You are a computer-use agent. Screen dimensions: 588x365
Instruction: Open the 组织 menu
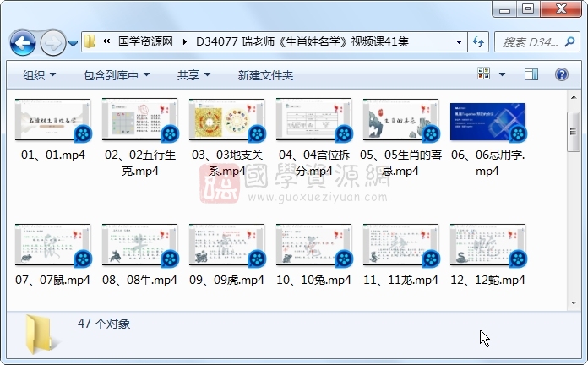pos(40,75)
